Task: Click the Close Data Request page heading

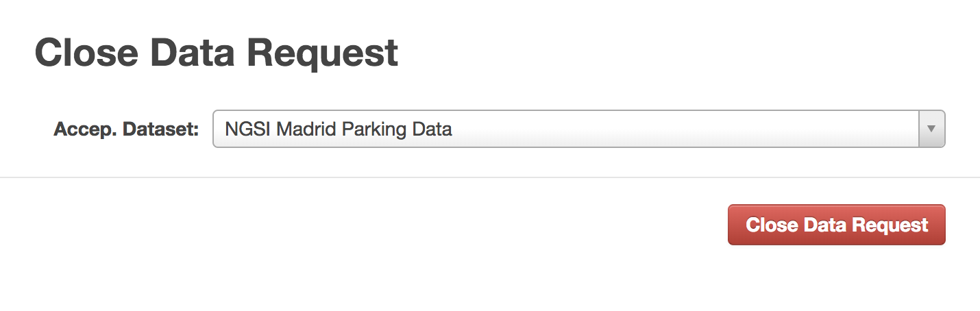Action: pos(217,53)
